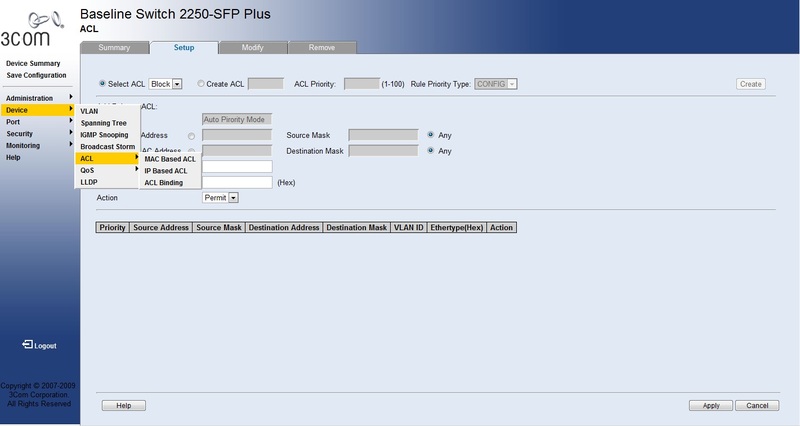800x426 pixels.
Task: Open Help in the sidebar
Action: [13, 157]
